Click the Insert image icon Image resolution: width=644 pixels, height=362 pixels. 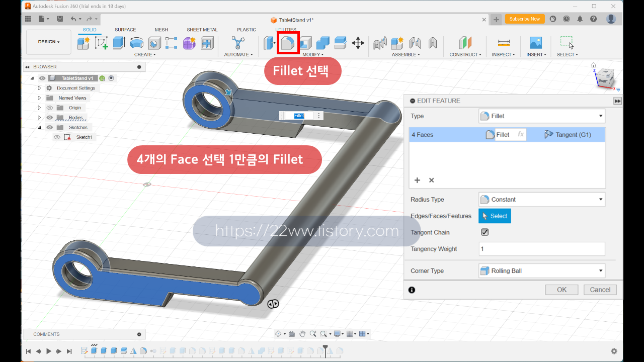click(536, 43)
